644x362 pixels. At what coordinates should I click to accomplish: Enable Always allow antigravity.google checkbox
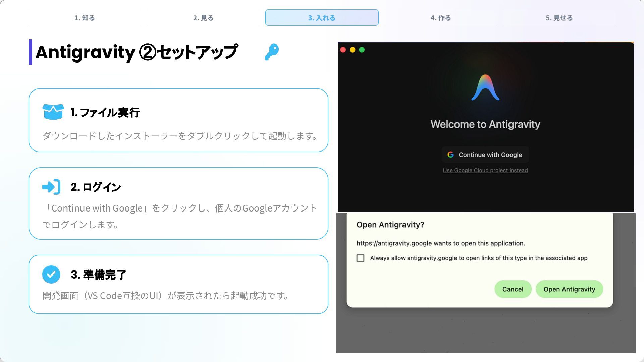click(x=360, y=258)
